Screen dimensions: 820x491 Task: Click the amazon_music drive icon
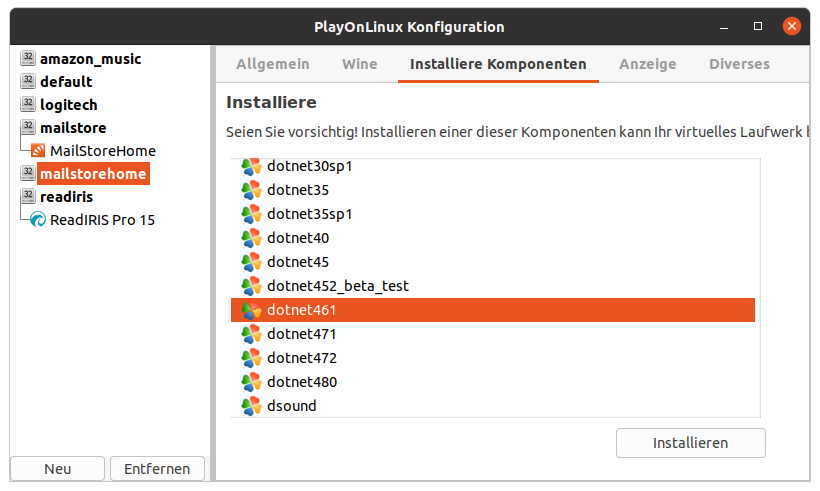[28, 59]
